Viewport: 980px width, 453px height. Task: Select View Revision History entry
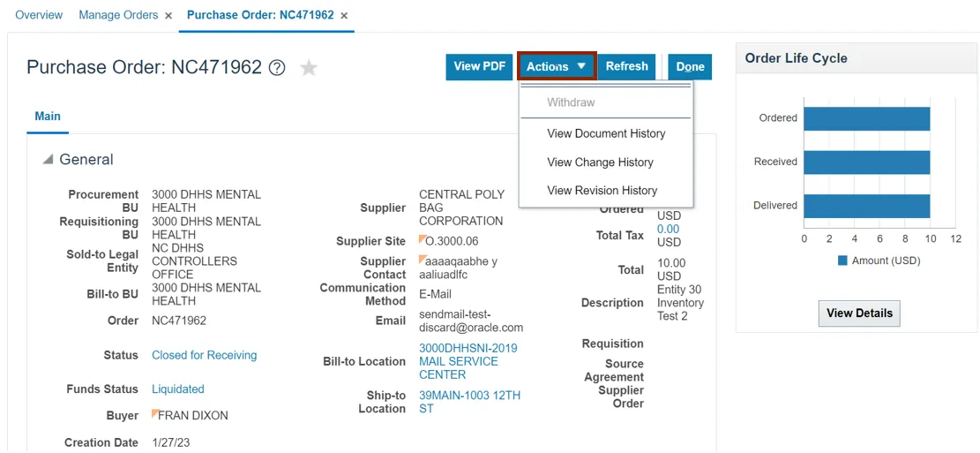click(x=602, y=191)
